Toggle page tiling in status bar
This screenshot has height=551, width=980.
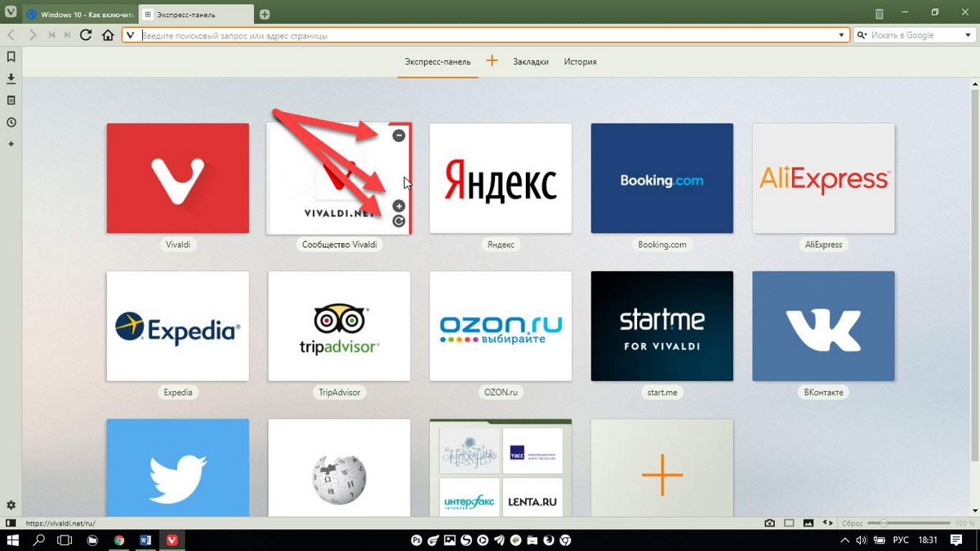(x=789, y=522)
